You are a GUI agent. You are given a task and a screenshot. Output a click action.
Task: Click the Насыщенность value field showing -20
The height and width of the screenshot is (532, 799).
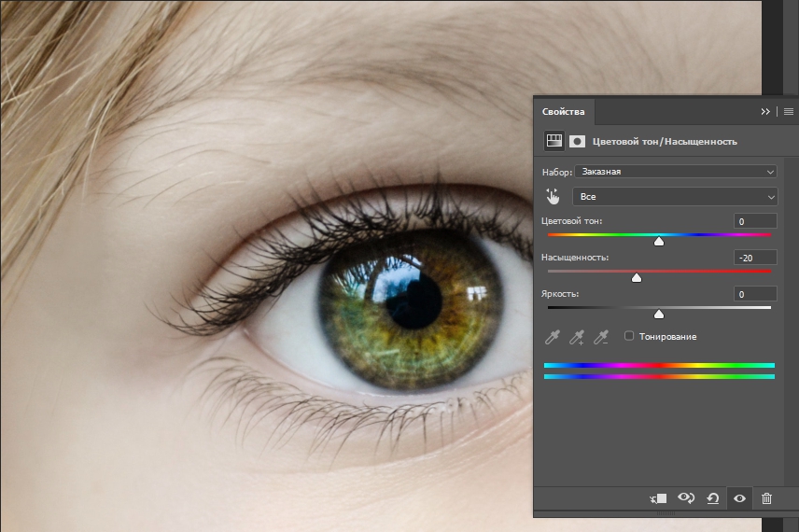tap(755, 258)
